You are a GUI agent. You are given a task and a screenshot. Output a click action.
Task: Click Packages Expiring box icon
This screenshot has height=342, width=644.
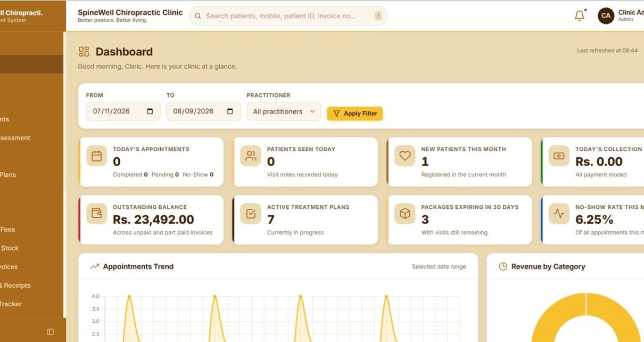405,214
